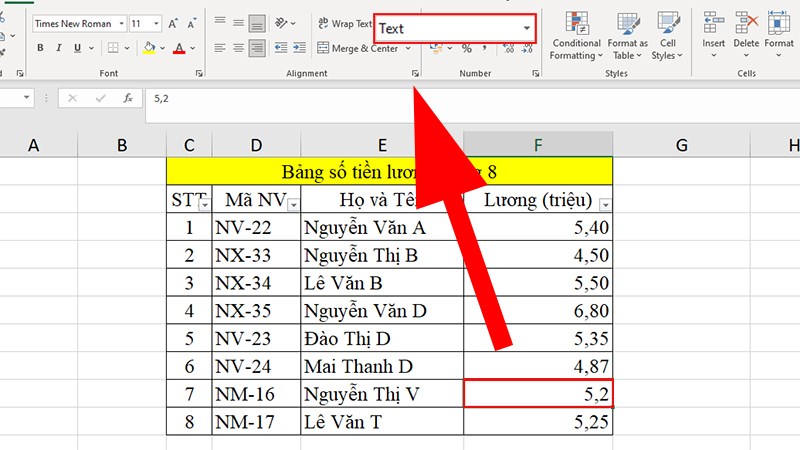Viewport: 800px width, 450px height.
Task: Select Top Align
Action: [x=220, y=21]
